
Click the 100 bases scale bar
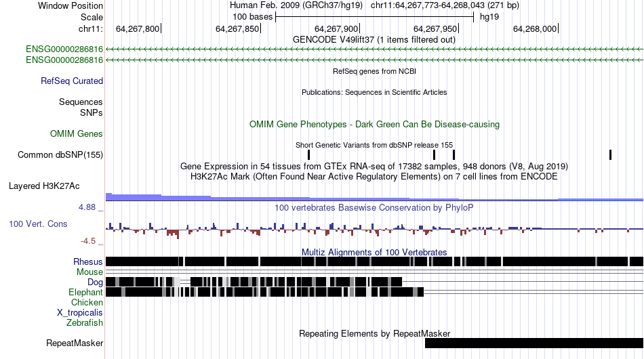[374, 17]
